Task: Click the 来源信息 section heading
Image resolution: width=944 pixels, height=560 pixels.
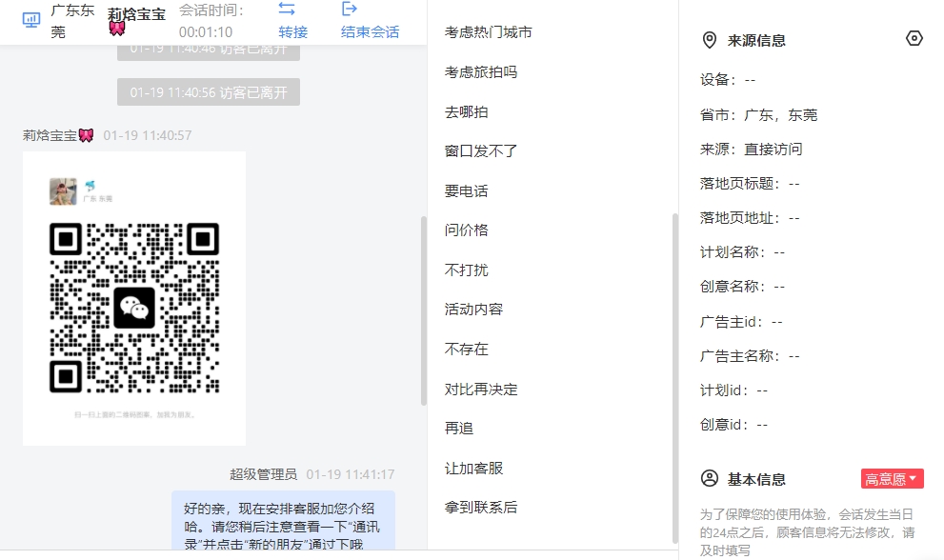Action: pyautogui.click(x=756, y=40)
